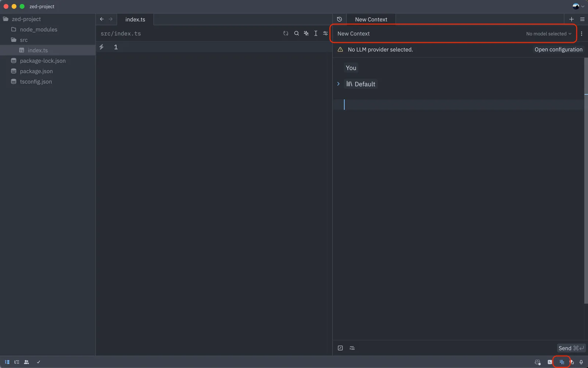
Task: Click the assistant panel vertical scrollbar
Action: point(586,180)
